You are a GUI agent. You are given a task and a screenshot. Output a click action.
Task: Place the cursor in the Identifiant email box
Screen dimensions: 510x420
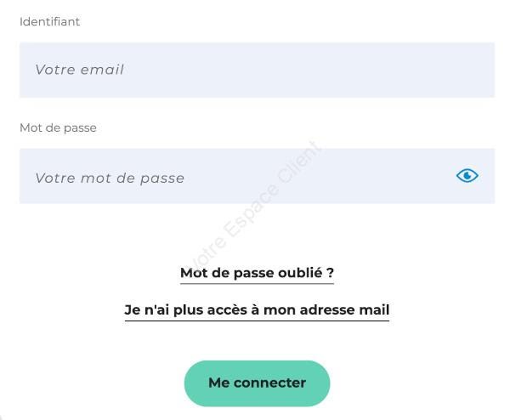point(257,70)
